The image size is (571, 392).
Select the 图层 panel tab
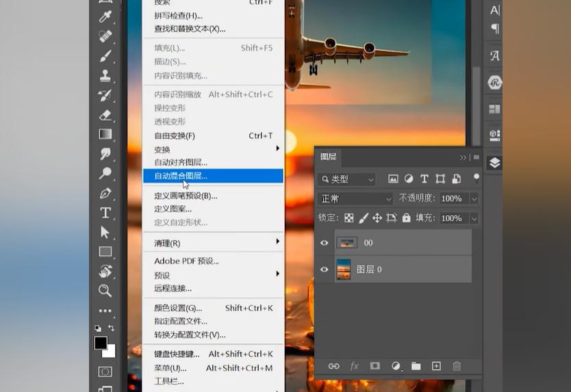pyautogui.click(x=328, y=157)
